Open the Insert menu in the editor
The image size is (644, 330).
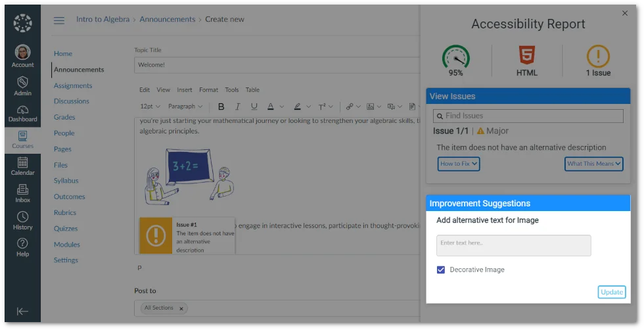point(185,90)
